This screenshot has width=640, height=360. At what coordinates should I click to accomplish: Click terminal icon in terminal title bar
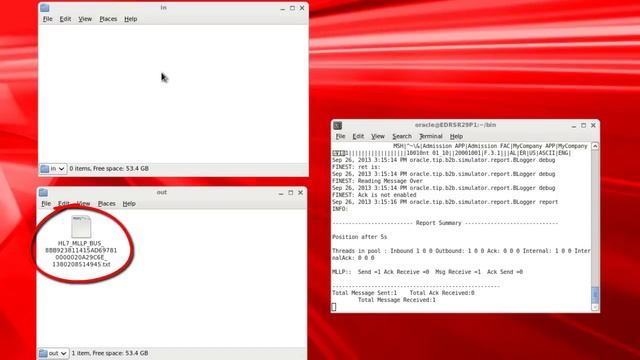click(338, 125)
